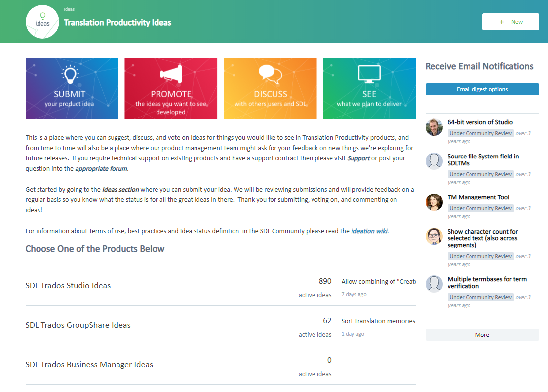Click the 890 active ideas count
Screen dimensions: 548x392
click(x=325, y=281)
